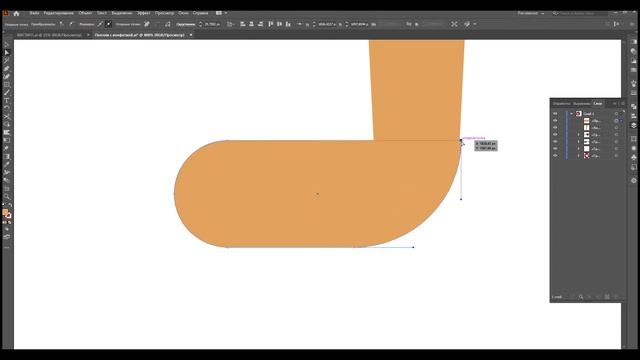Open the Окно menu
This screenshot has width=640, height=360.
click(x=183, y=13)
